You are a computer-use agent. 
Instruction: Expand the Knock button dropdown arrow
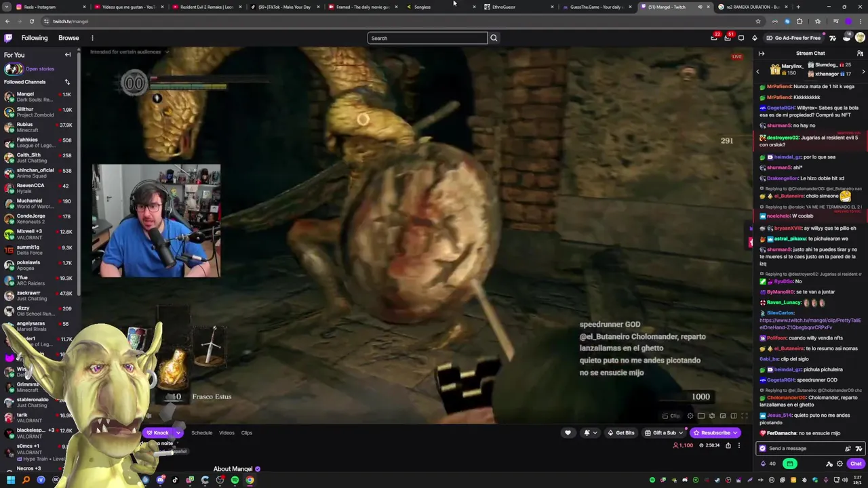(178, 432)
